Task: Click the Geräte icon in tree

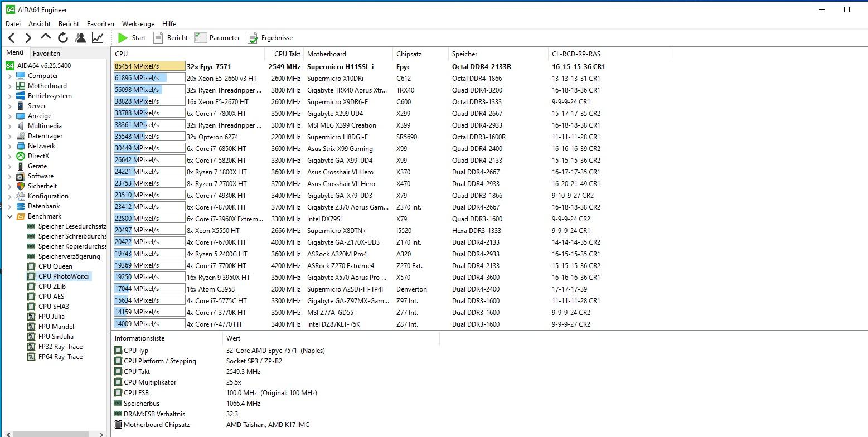Action: click(x=21, y=166)
